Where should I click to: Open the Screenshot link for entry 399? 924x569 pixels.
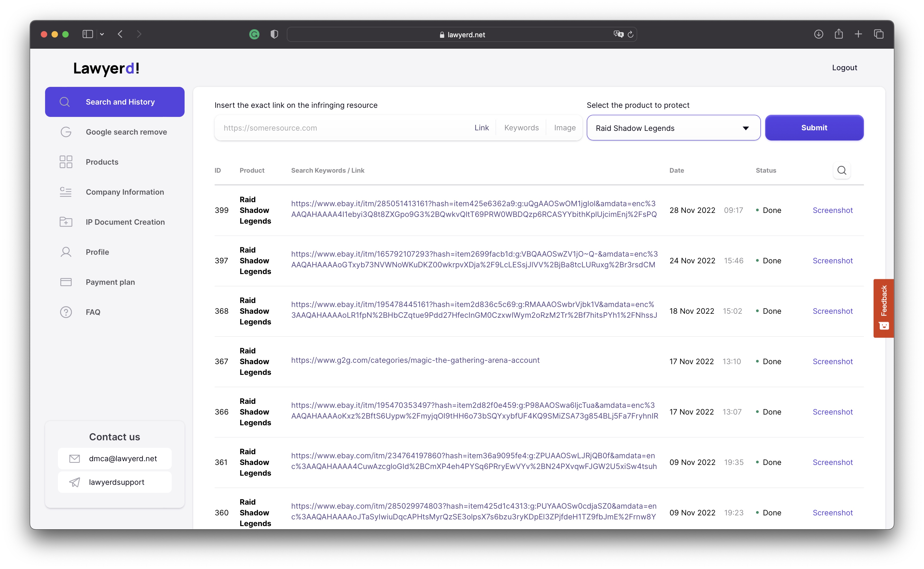click(x=833, y=210)
